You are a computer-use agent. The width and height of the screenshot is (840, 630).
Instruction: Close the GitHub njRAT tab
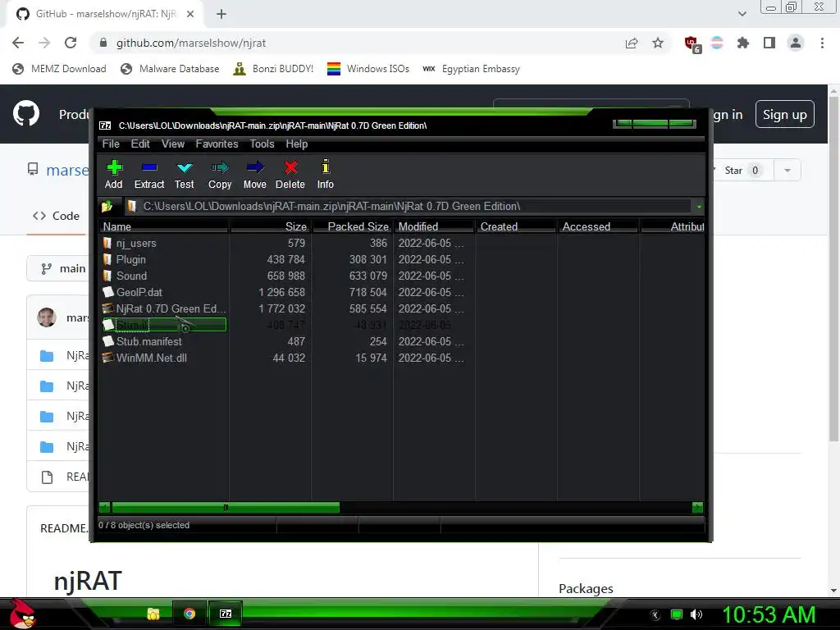(190, 14)
